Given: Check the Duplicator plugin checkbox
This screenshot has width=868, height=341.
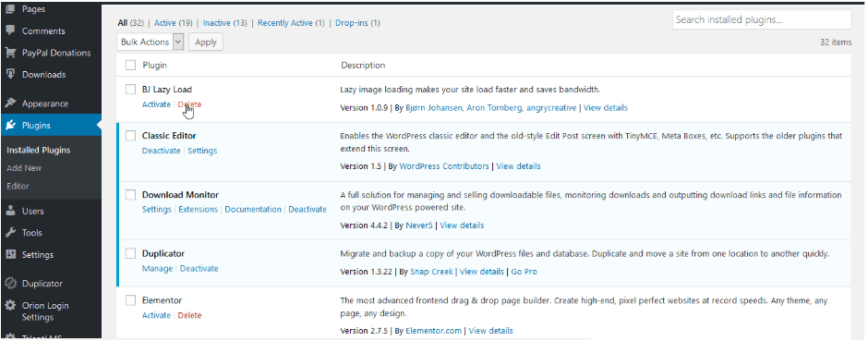Looking at the screenshot, I should tap(130, 253).
